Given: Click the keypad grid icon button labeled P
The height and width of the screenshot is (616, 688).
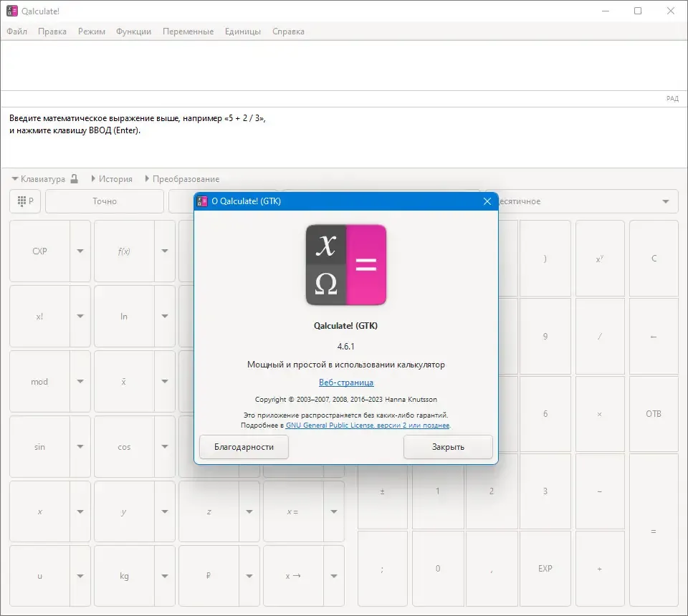Looking at the screenshot, I should (x=25, y=201).
